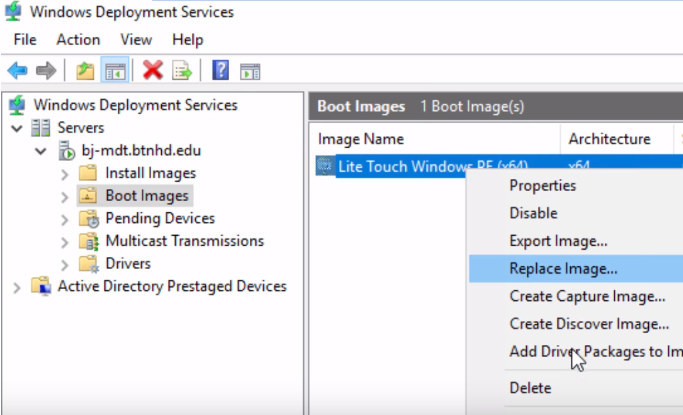The image size is (683, 415).
Task: Click the red X Delete toolbar icon
Action: click(153, 70)
